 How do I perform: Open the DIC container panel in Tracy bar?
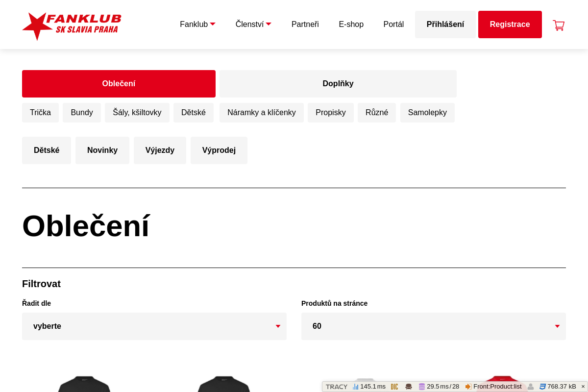[394, 387]
